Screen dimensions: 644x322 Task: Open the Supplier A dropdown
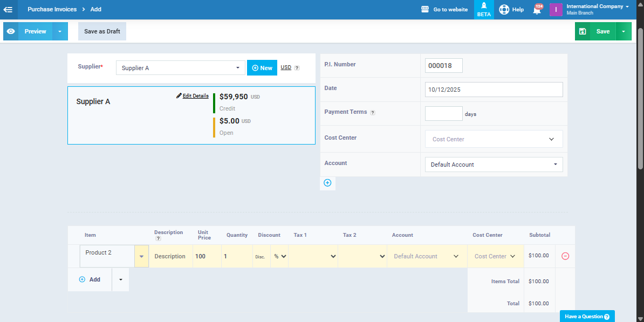tap(181, 68)
